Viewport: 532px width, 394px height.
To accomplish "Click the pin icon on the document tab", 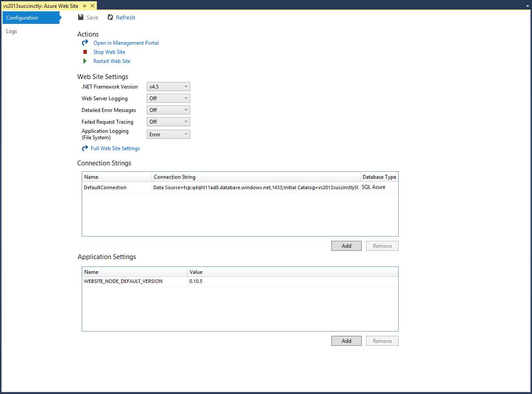I will pyautogui.click(x=85, y=6).
